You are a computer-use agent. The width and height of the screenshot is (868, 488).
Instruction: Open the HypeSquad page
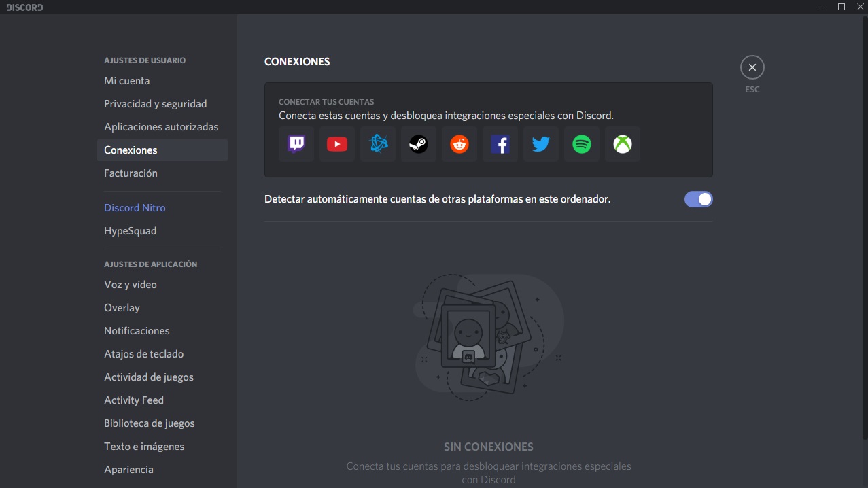click(130, 230)
